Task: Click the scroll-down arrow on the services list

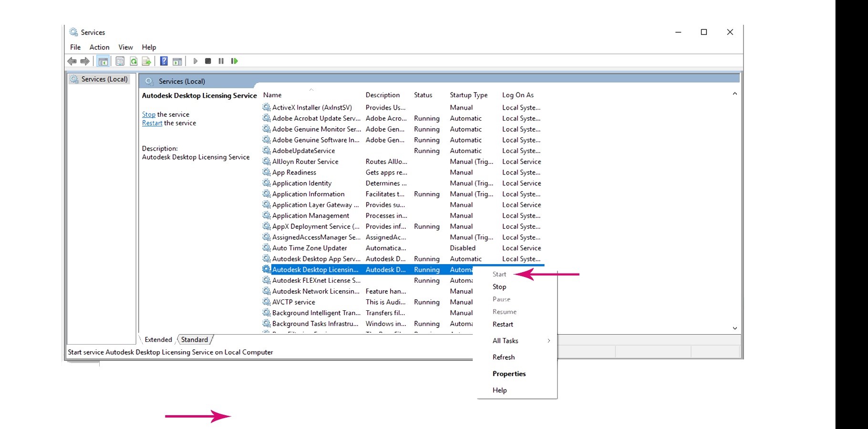Action: click(734, 328)
